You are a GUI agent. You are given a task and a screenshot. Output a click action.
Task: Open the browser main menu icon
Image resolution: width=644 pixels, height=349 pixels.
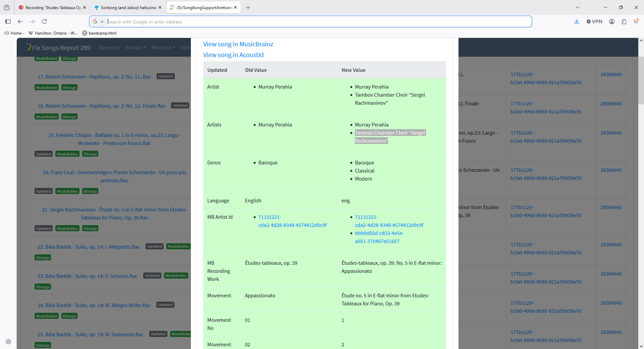click(x=636, y=21)
